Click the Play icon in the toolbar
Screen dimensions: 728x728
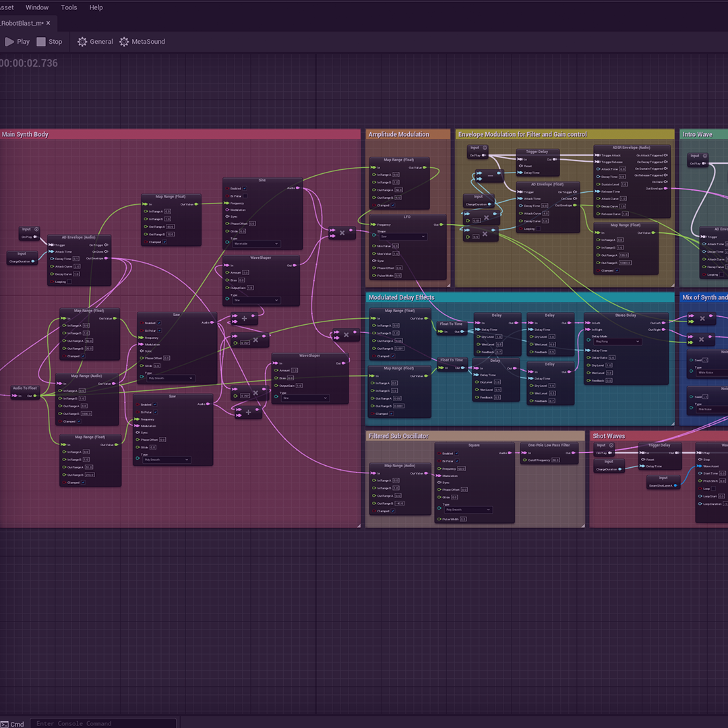click(x=9, y=42)
